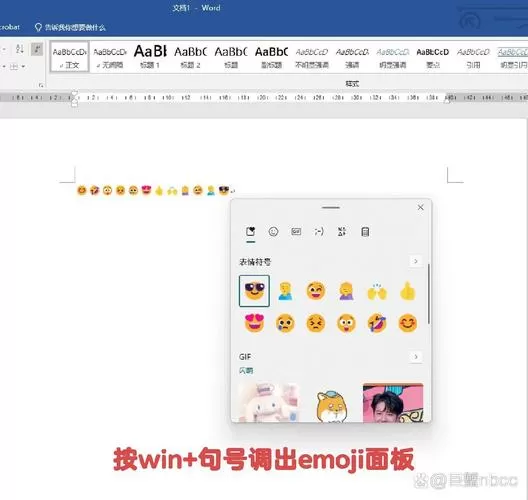Image resolution: width=528 pixels, height=500 pixels.
Task: Click the drag handle atop emoji panel
Action: click(331, 207)
